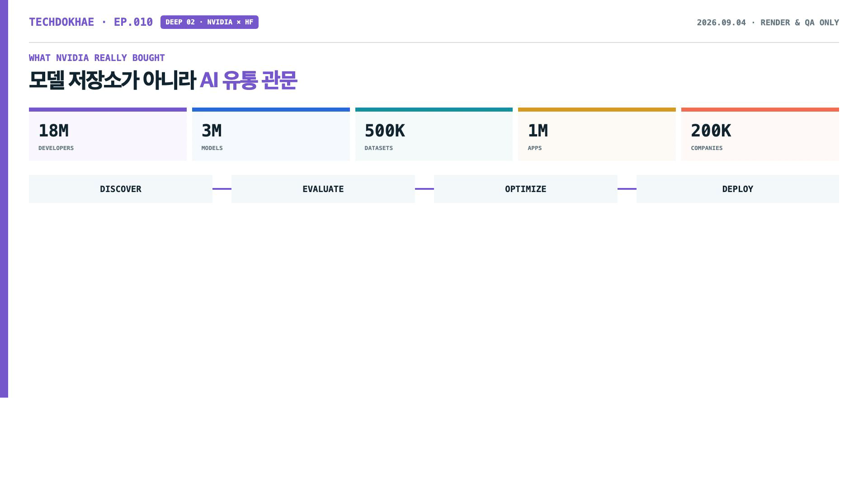
Task: Select the 3M Models stat card
Action: (271, 134)
